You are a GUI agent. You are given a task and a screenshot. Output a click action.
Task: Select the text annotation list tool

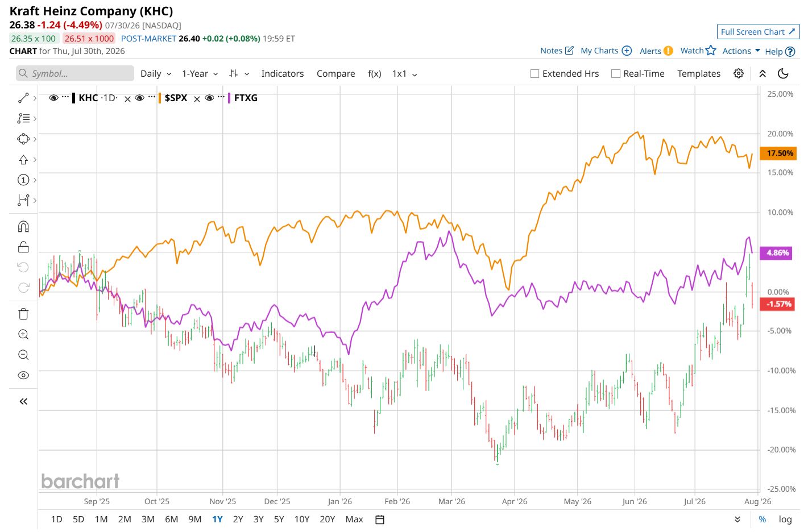click(23, 119)
